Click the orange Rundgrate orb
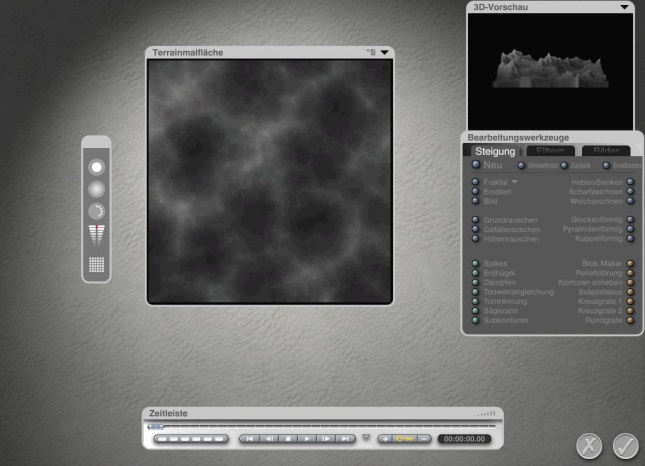Viewport: 645px width, 466px height. [x=630, y=320]
